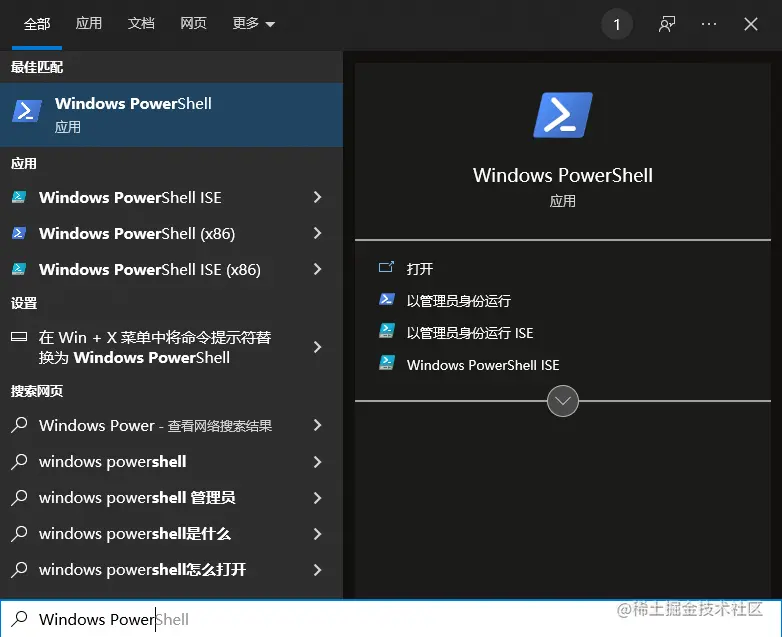Expand more actions with the circular chevron

click(x=563, y=401)
